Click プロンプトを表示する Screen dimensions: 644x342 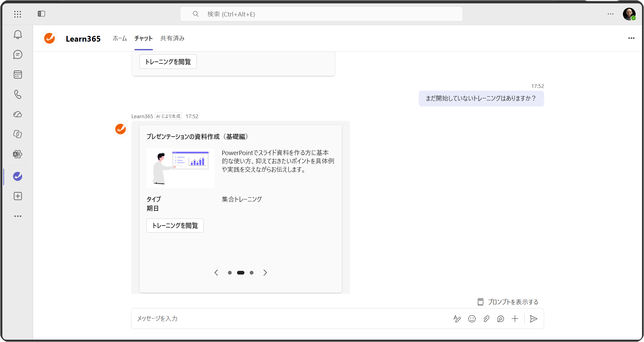(508, 302)
